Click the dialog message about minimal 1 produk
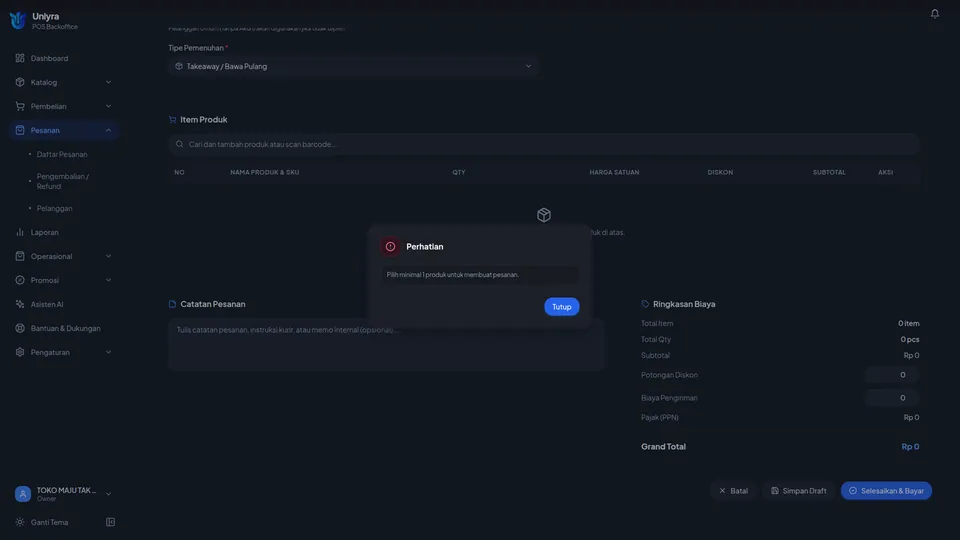Viewport: 960px width, 540px height. 452,275
